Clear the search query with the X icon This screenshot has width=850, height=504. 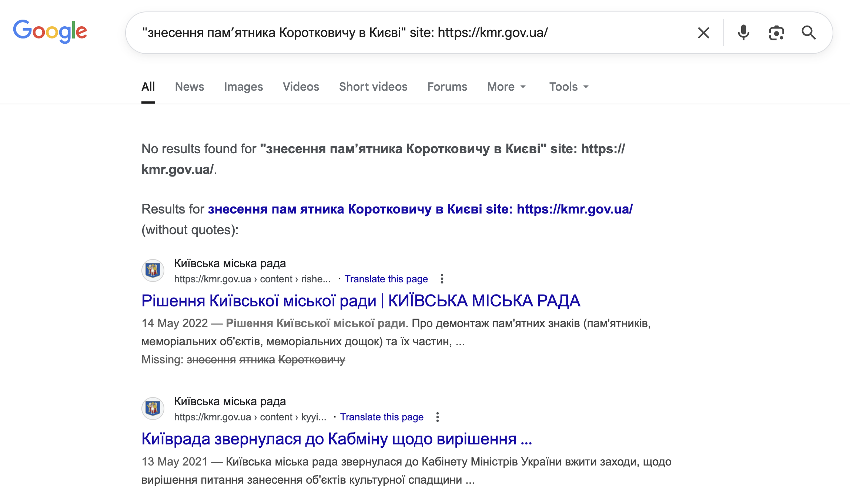[x=704, y=33]
